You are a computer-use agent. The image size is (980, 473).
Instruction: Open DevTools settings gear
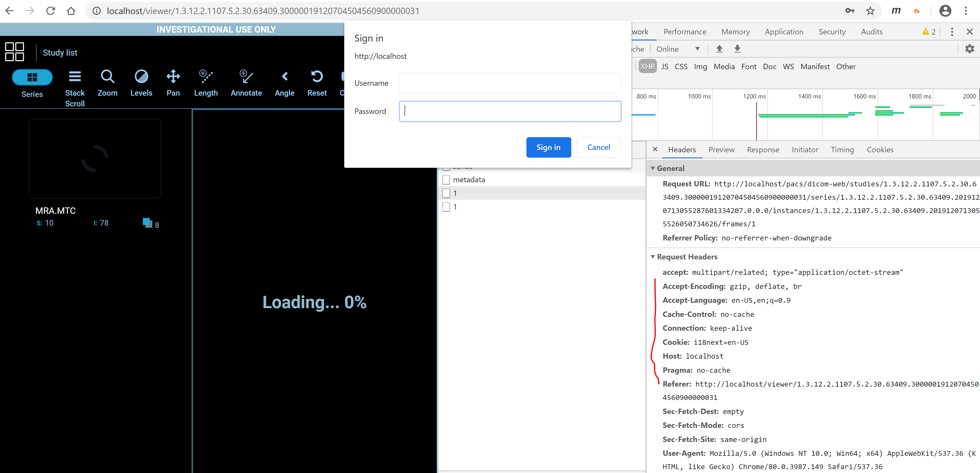pos(969,49)
